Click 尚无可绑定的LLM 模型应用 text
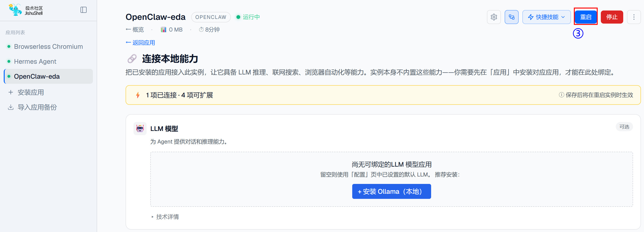This screenshot has height=232, width=644. (391, 165)
